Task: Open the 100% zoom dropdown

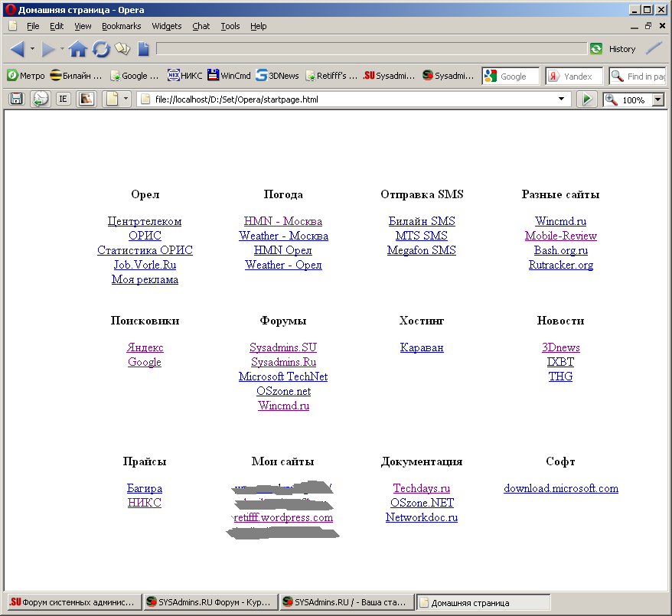Action: [658, 99]
